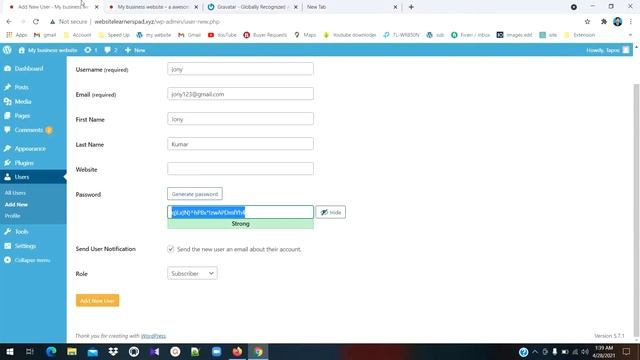Open the images edit bookmark
Viewport: 640px width, 360px height.
[x=514, y=35]
